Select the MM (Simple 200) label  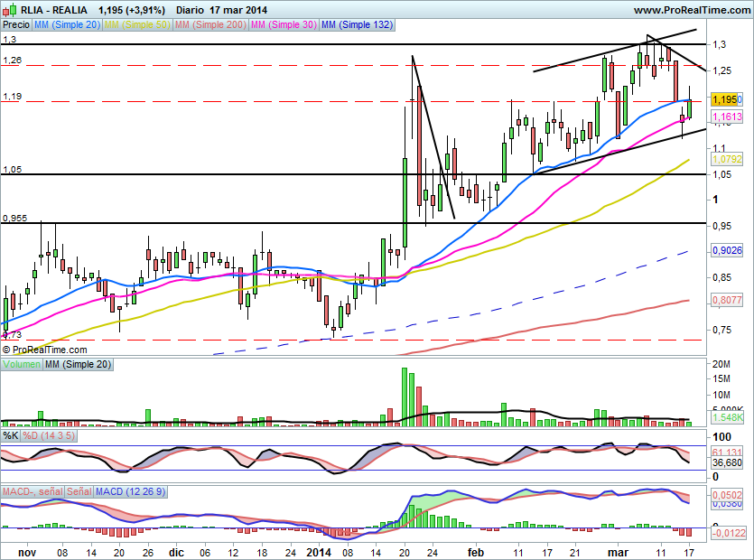pyautogui.click(x=210, y=24)
